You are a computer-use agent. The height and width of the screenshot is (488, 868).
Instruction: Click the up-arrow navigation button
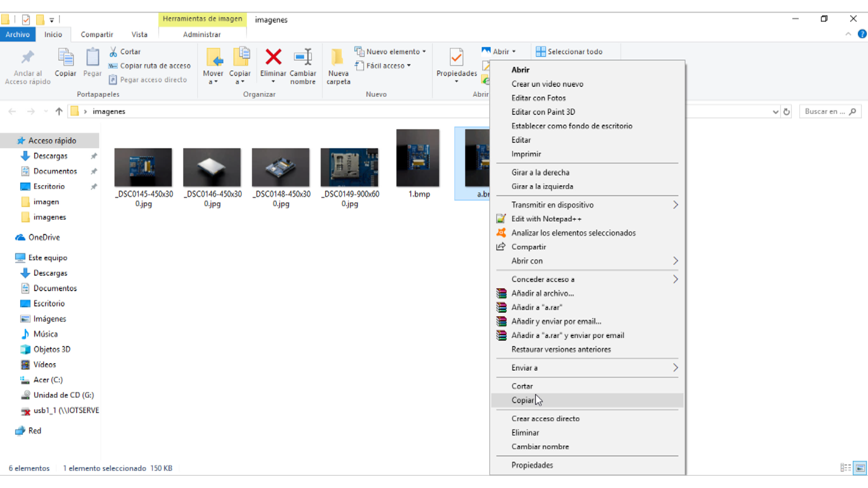tap(59, 112)
